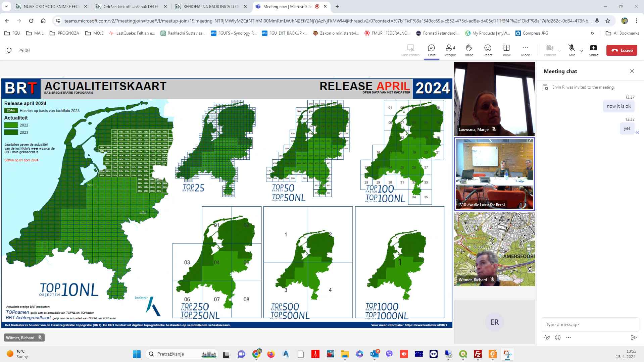The height and width of the screenshot is (362, 644).
Task: Click the address bar URL
Action: [328, 21]
